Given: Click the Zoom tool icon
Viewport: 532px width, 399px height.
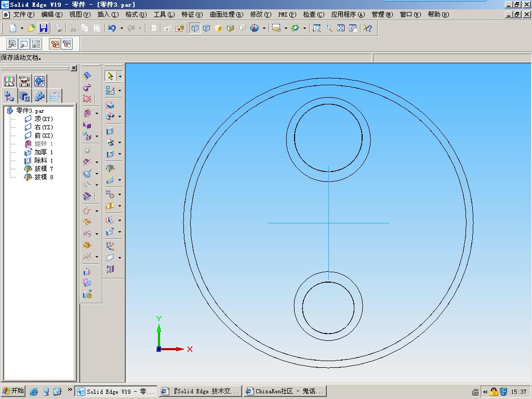Looking at the screenshot, I should pyautogui.click(x=329, y=28).
